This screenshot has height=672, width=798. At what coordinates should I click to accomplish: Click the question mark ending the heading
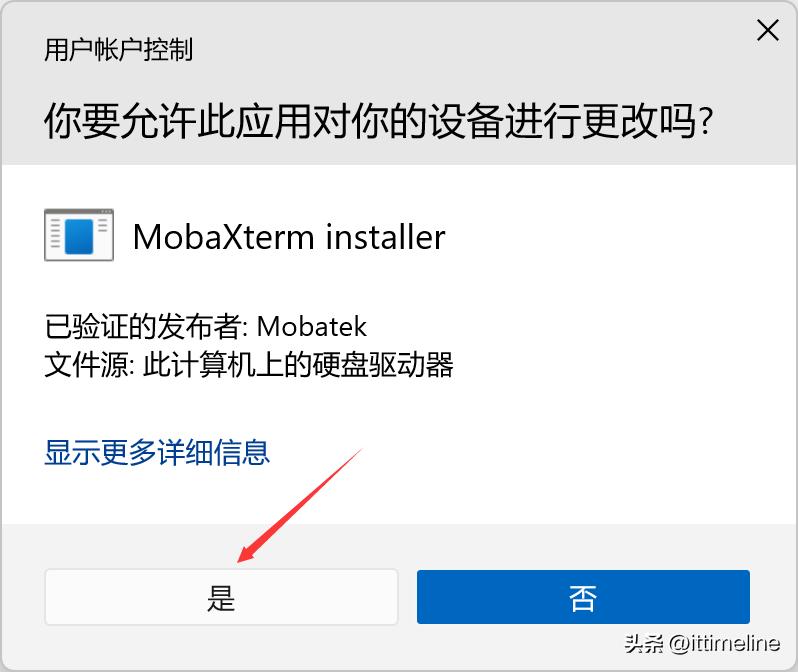pos(705,122)
